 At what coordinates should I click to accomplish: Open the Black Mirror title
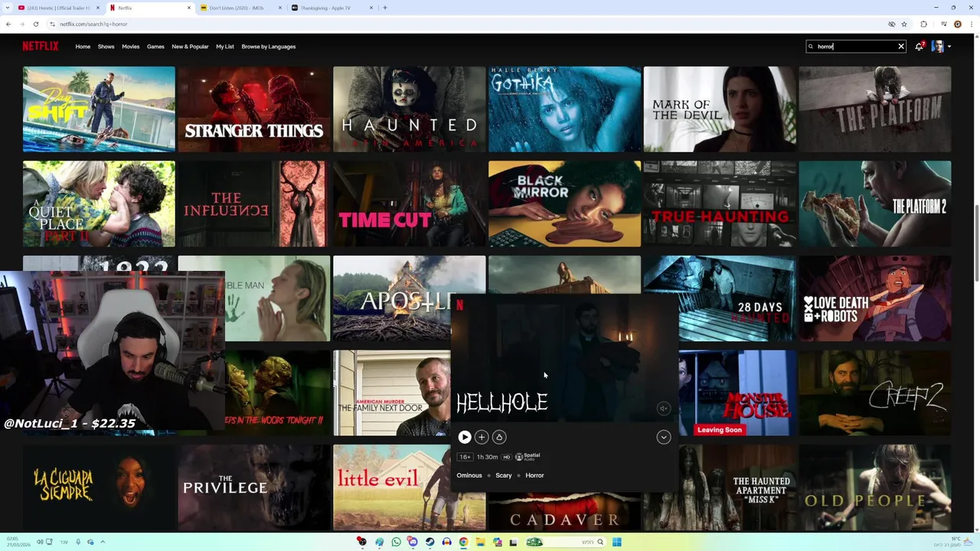coord(564,204)
